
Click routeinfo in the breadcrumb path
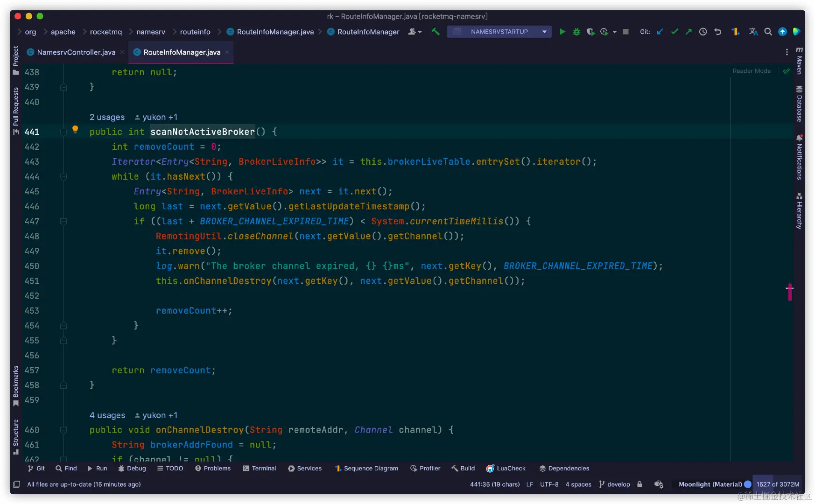point(195,32)
